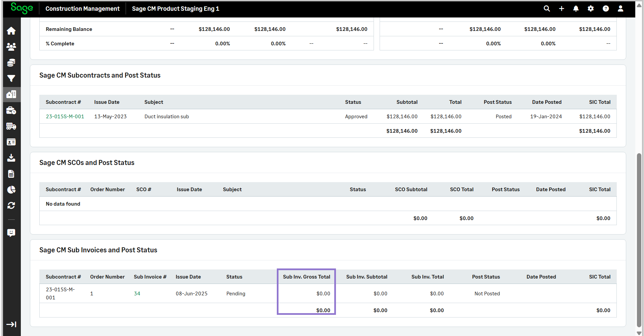Screen dimensions: 644x336
Task: Click the Pending status cell
Action: (236, 294)
